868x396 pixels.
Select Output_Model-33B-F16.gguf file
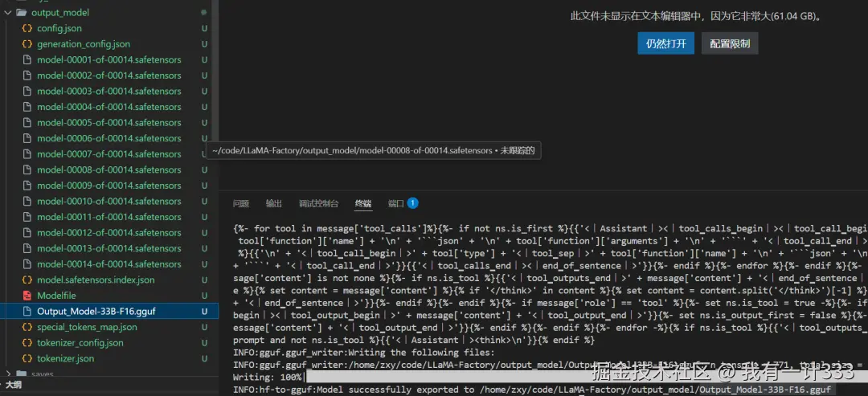point(96,312)
